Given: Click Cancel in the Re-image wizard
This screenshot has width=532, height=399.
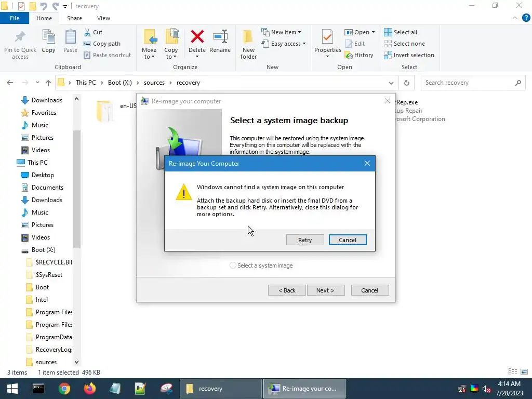Looking at the screenshot, I should click(370, 290).
